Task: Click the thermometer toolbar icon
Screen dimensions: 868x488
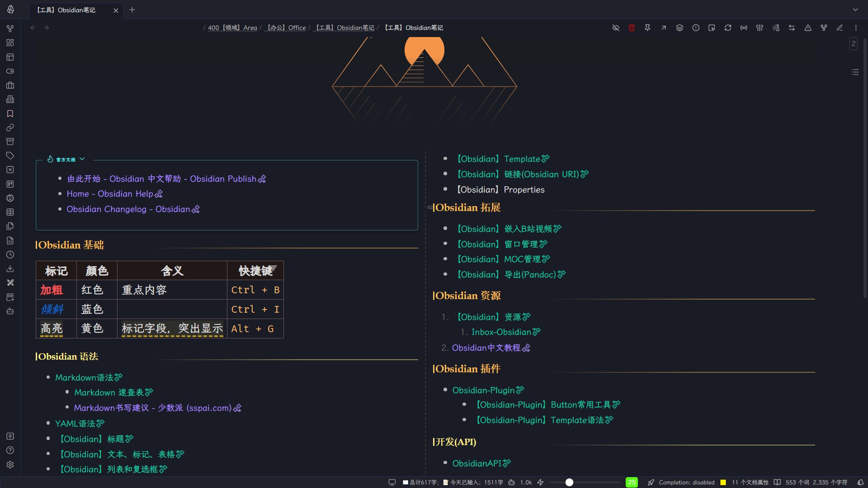Action: (776, 28)
